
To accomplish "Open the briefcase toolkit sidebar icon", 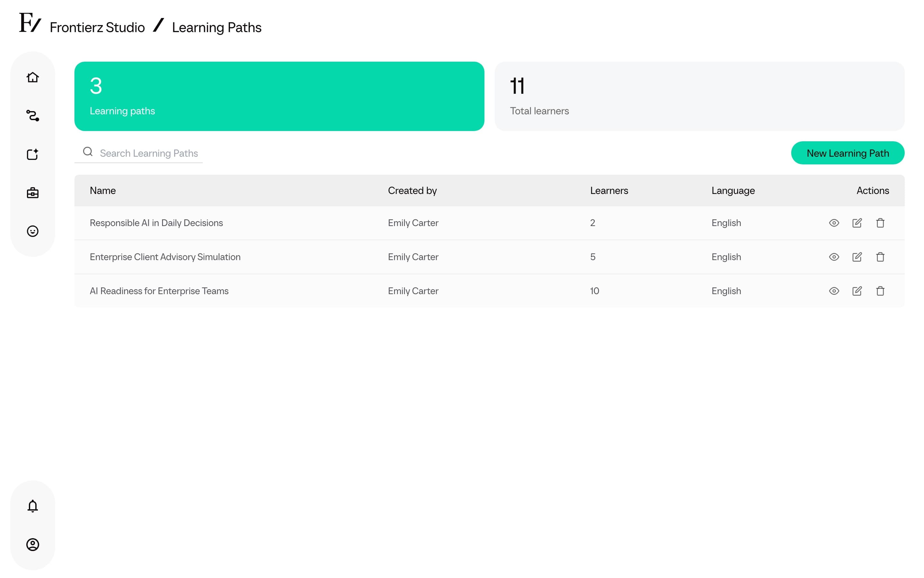I will pyautogui.click(x=32, y=193).
